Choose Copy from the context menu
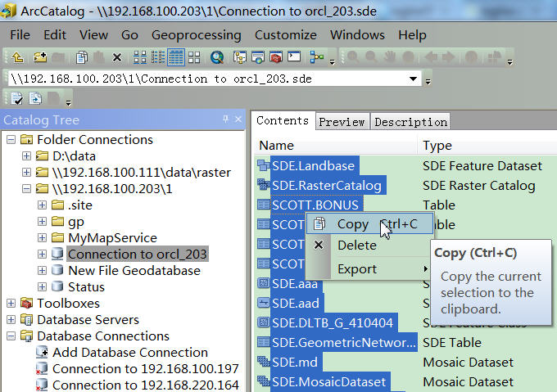557x392 pixels. click(x=369, y=224)
